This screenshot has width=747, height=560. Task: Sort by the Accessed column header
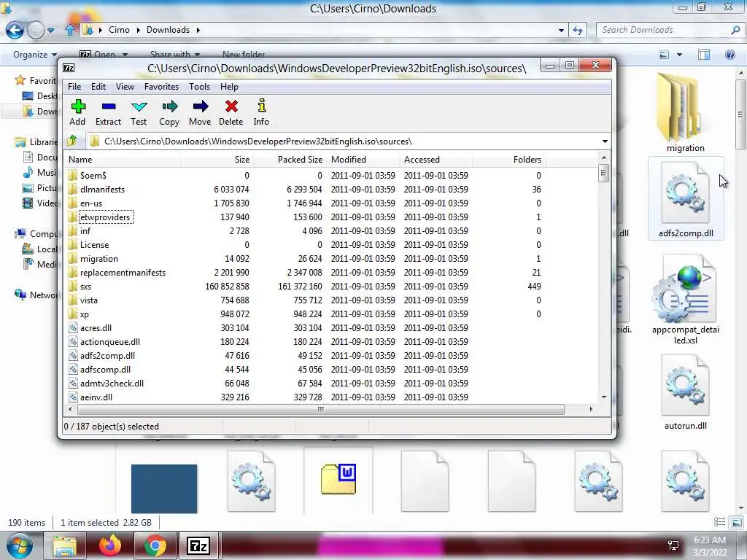(436, 160)
